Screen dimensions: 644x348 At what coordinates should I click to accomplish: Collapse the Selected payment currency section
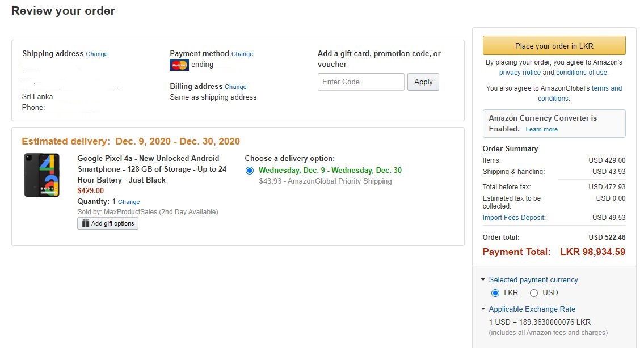point(483,279)
